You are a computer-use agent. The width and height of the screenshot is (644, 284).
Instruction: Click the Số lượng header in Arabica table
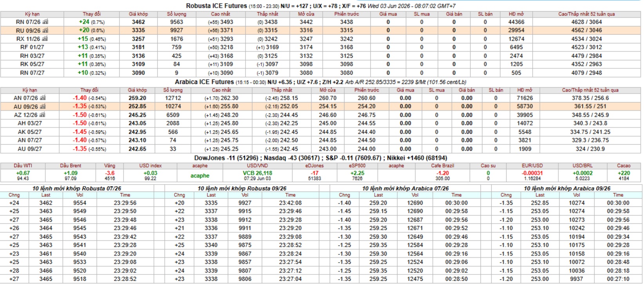(x=173, y=90)
